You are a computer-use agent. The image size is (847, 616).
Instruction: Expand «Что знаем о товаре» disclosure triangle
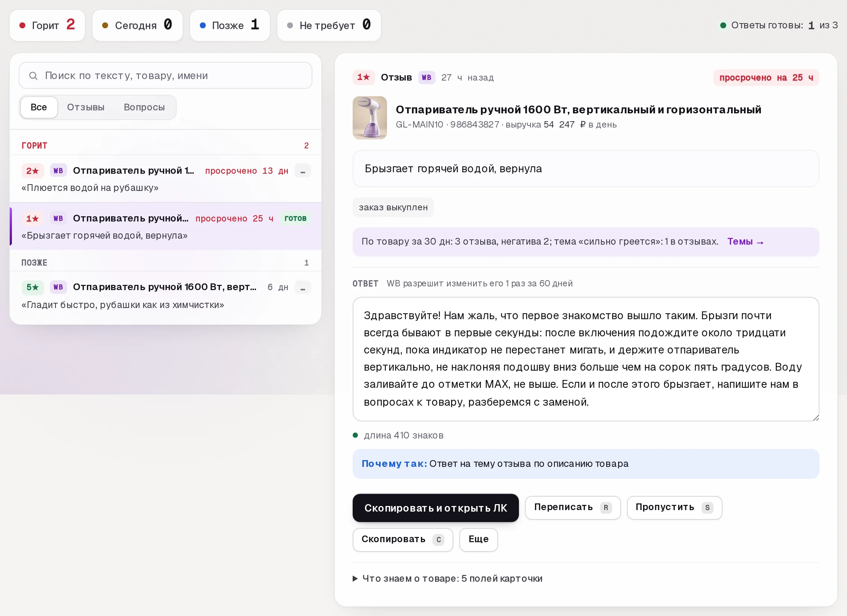(x=355, y=579)
